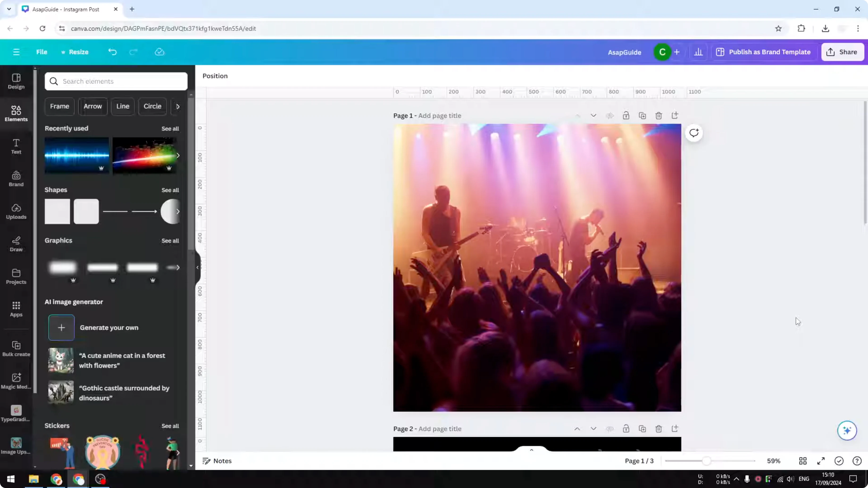This screenshot has height=488, width=868.
Task: Open the Design panel in sidebar
Action: click(x=16, y=82)
